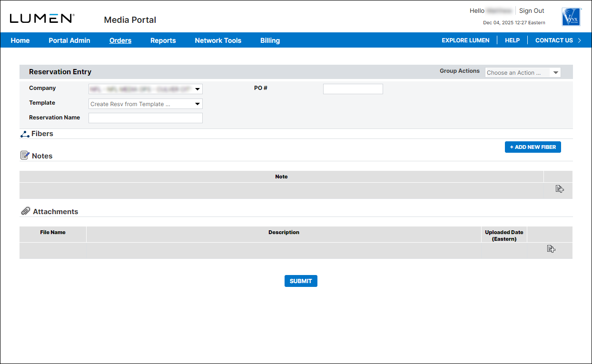The height and width of the screenshot is (364, 592).
Task: Click the Sign Out link
Action: pos(532,11)
